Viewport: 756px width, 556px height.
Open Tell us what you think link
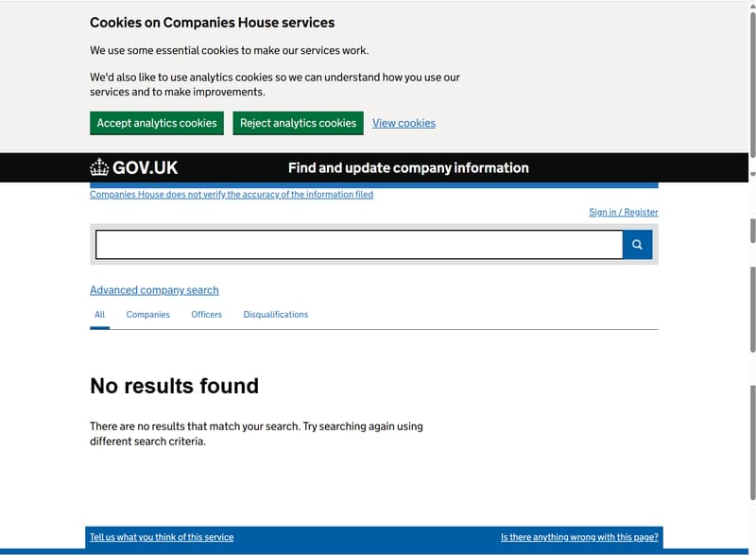point(162,537)
